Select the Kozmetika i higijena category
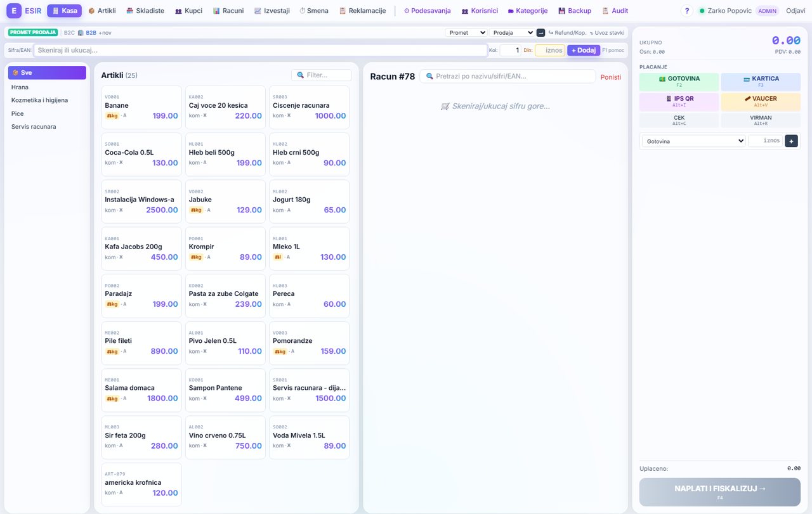The width and height of the screenshot is (812, 514). pos(47,100)
